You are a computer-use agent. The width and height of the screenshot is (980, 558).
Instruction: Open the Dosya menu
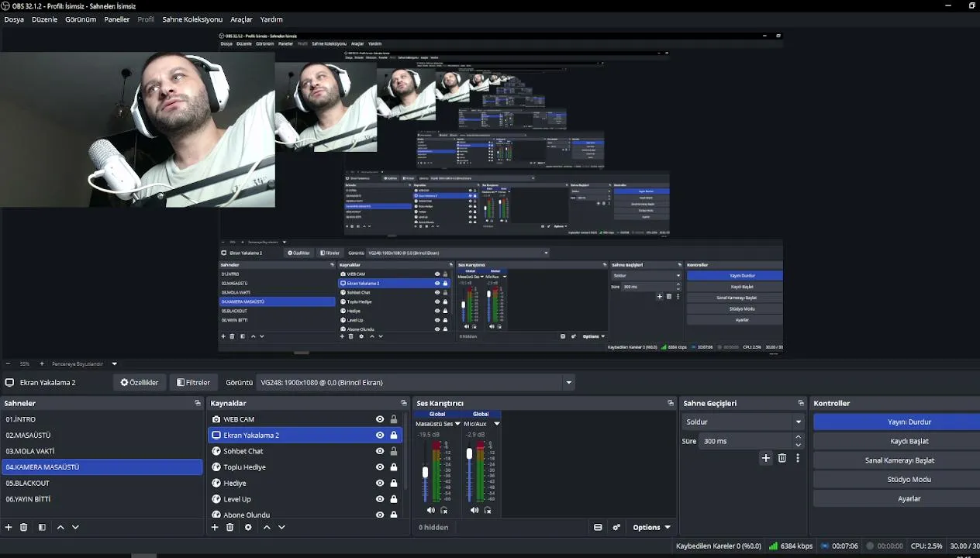click(x=14, y=19)
